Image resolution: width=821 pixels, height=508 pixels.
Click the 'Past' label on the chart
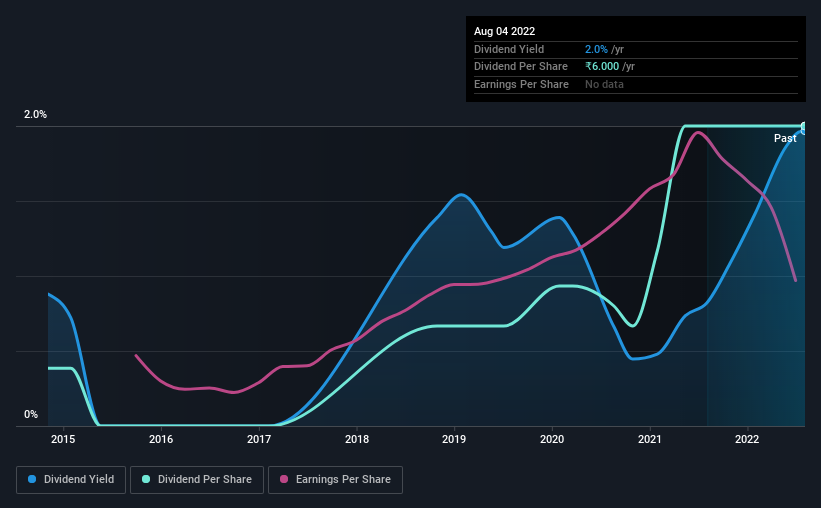[785, 138]
